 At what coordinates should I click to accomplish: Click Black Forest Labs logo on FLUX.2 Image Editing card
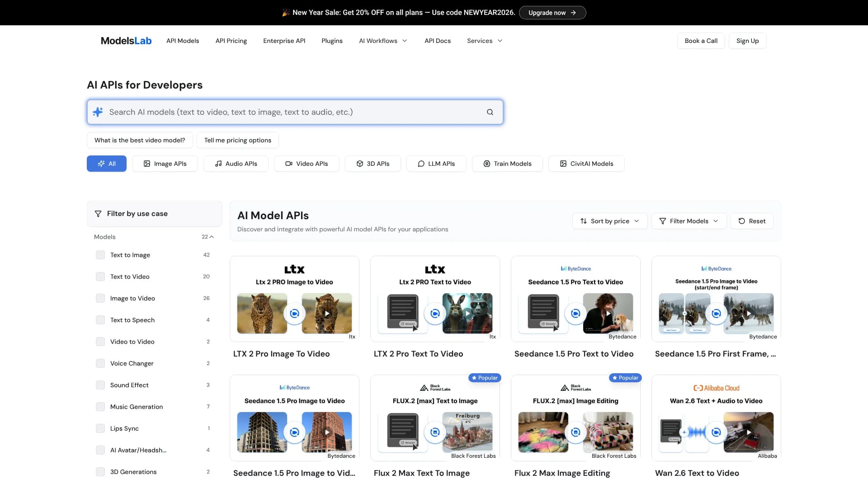pyautogui.click(x=576, y=388)
